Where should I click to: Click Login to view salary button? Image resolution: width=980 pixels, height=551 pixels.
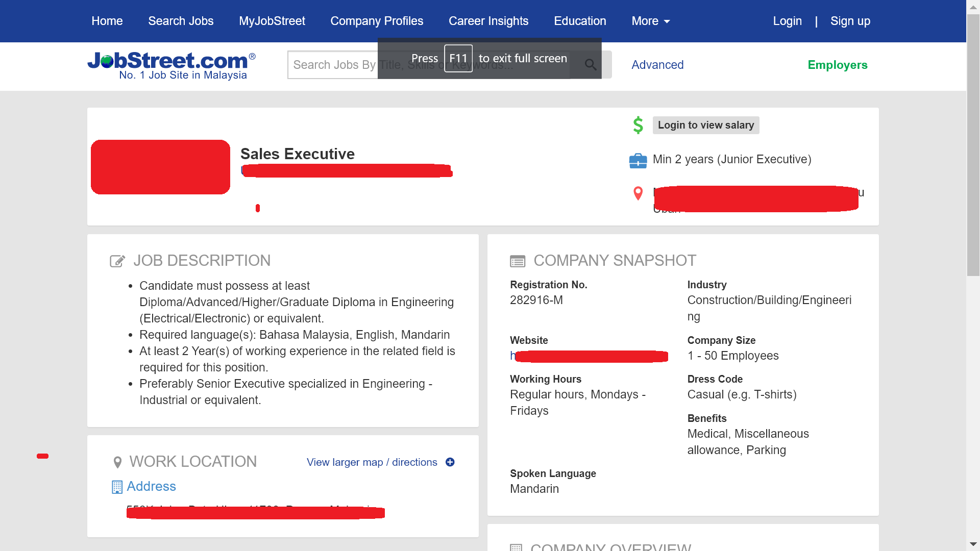click(706, 125)
